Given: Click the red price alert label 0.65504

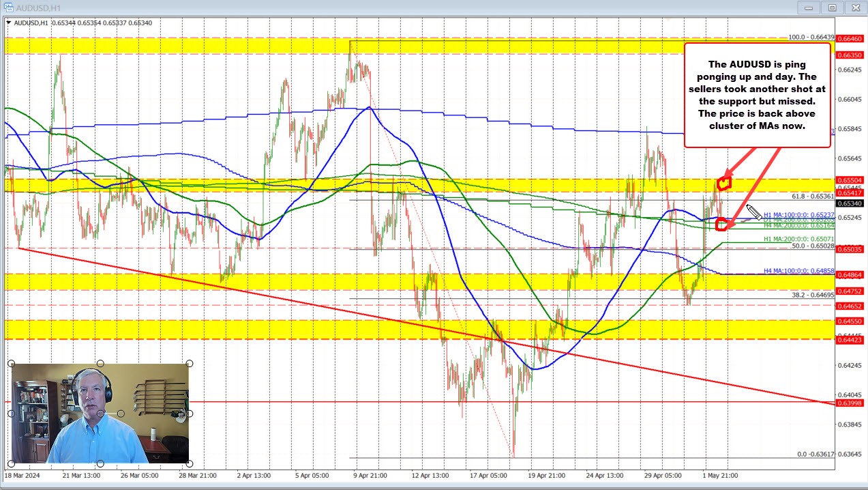Looking at the screenshot, I should pyautogui.click(x=848, y=179).
